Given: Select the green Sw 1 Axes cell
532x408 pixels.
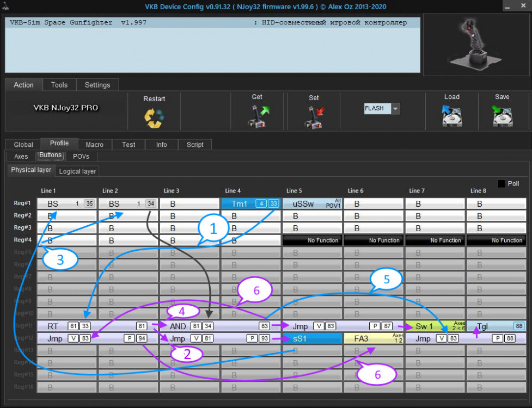Looking at the screenshot, I should point(435,326).
